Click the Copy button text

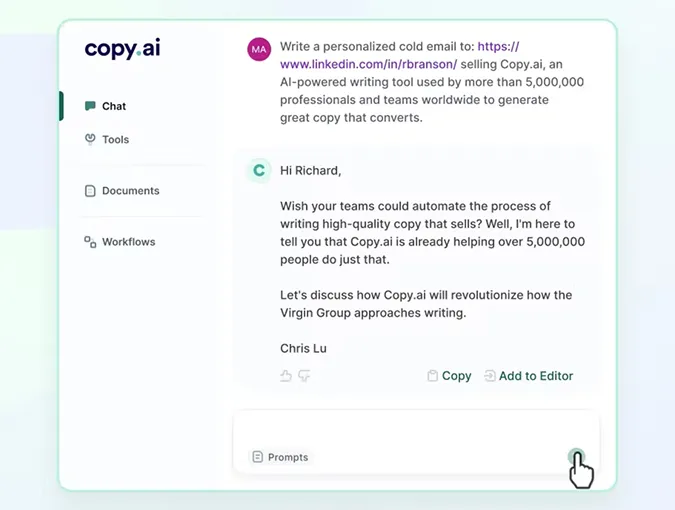tap(456, 376)
